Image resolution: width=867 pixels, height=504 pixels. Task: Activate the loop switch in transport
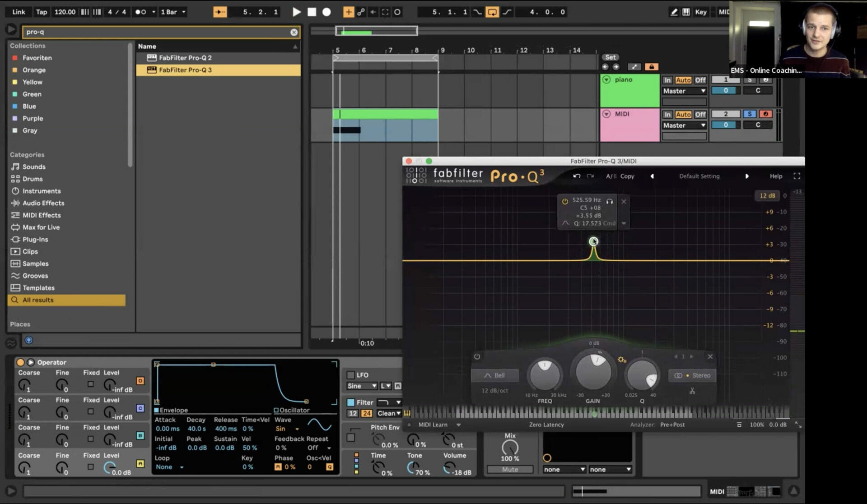[x=492, y=12]
